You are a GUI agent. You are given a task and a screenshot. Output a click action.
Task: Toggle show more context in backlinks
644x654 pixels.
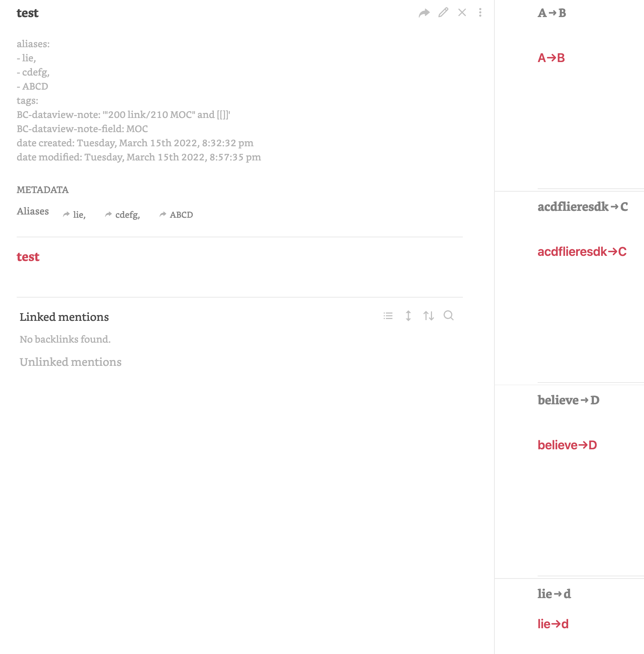pos(408,316)
